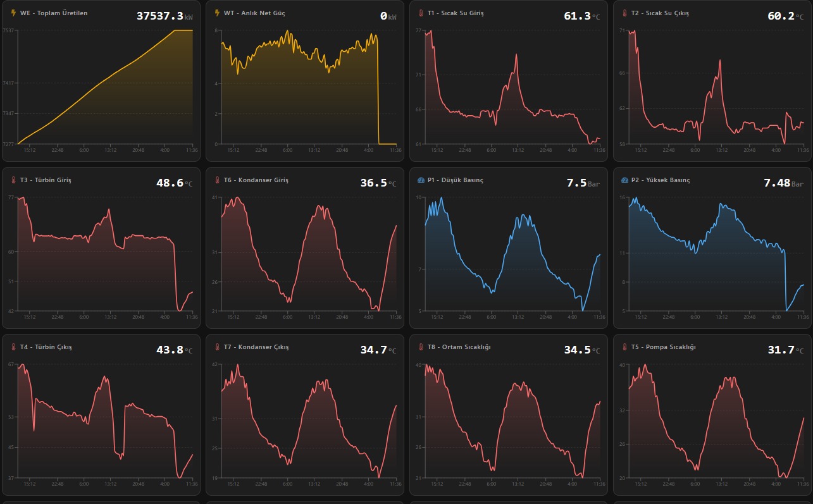The image size is (813, 504).
Task: Click the thermometer icon of T4 Türbin Çıkış
Action: 13,347
